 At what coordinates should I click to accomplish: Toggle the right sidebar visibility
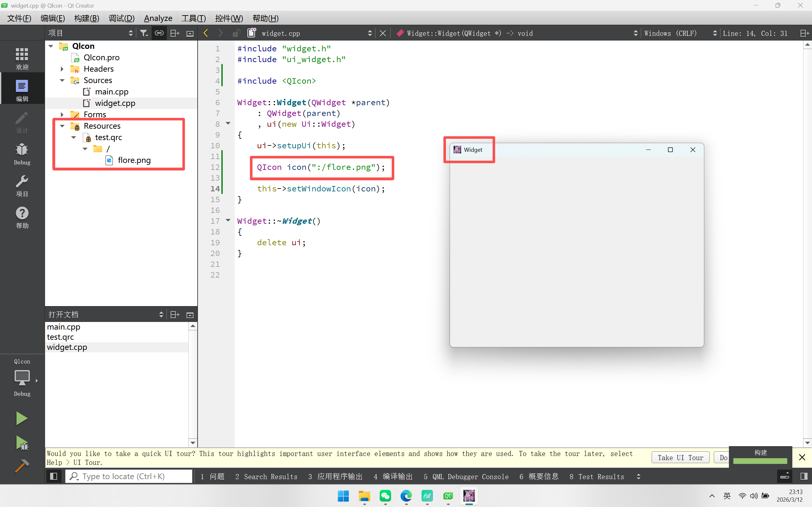[x=804, y=477]
